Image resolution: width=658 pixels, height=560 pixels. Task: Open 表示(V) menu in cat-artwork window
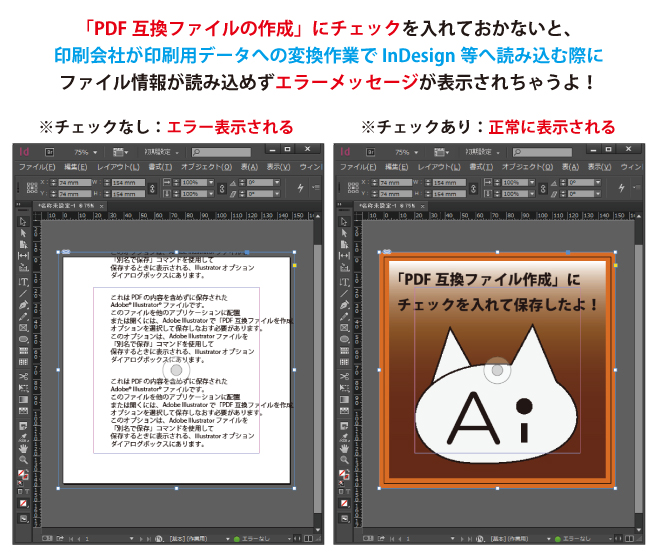click(x=599, y=167)
